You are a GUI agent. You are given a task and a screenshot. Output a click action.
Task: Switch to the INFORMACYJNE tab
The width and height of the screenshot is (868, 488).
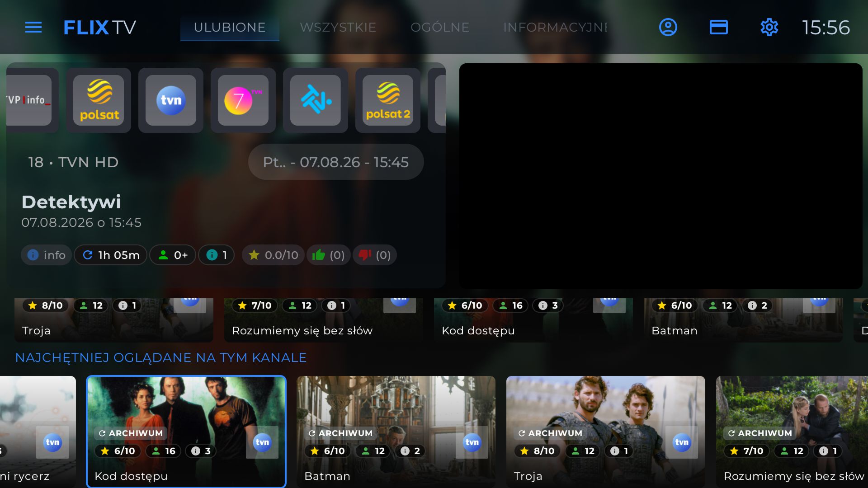(555, 28)
